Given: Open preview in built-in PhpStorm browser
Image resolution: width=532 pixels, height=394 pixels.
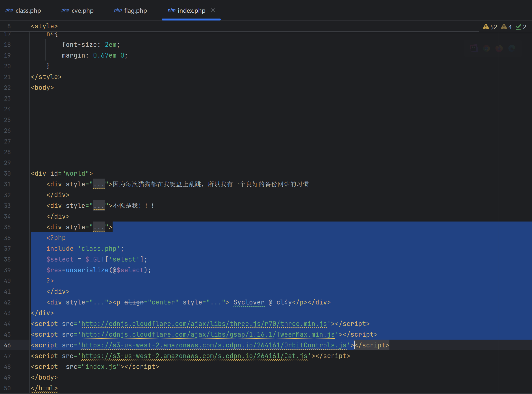Looking at the screenshot, I should click(x=474, y=48).
